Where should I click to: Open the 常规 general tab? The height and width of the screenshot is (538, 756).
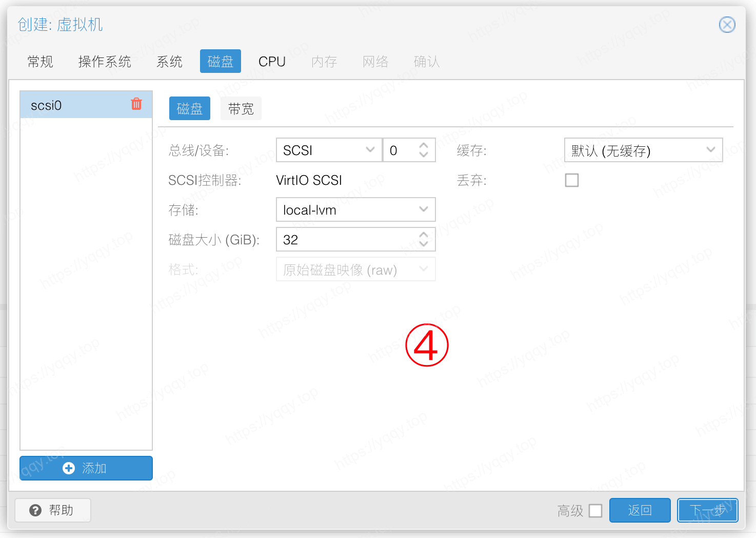[x=40, y=62]
